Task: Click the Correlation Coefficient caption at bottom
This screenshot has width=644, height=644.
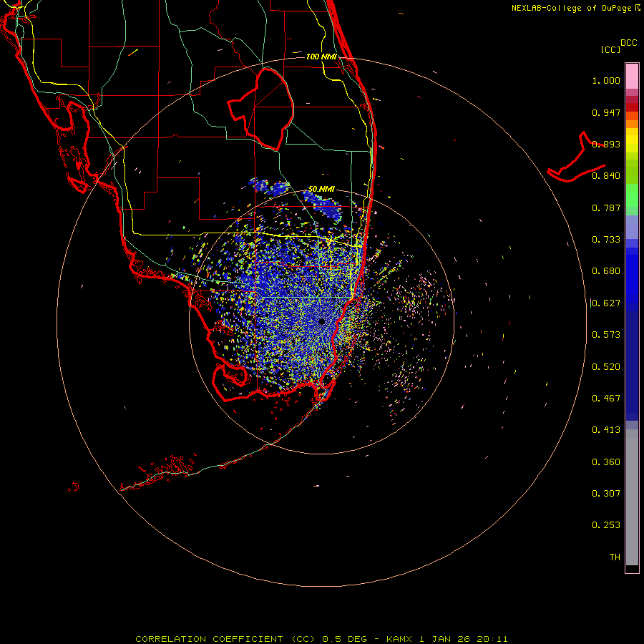Action: pyautogui.click(x=321, y=639)
